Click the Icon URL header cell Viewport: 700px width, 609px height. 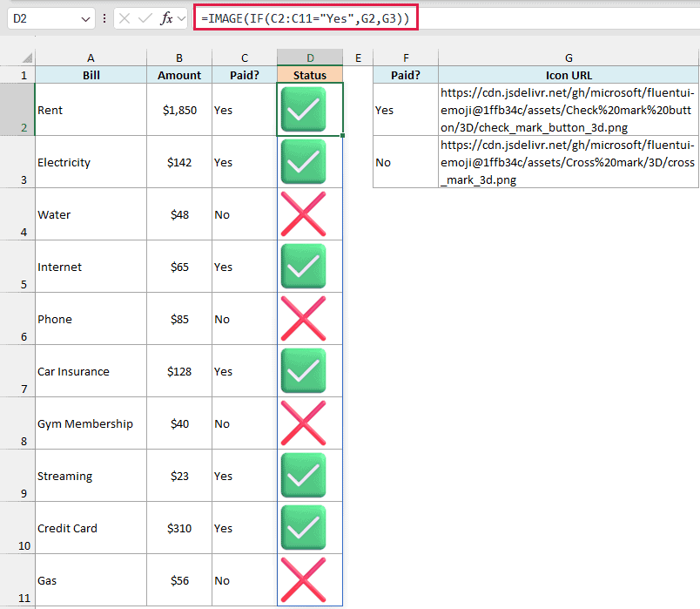[x=569, y=75]
